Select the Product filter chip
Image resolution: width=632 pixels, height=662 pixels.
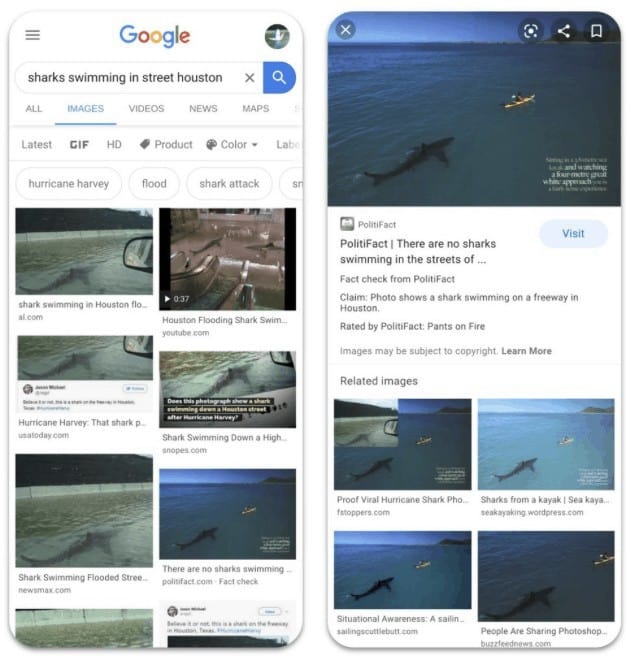(166, 145)
